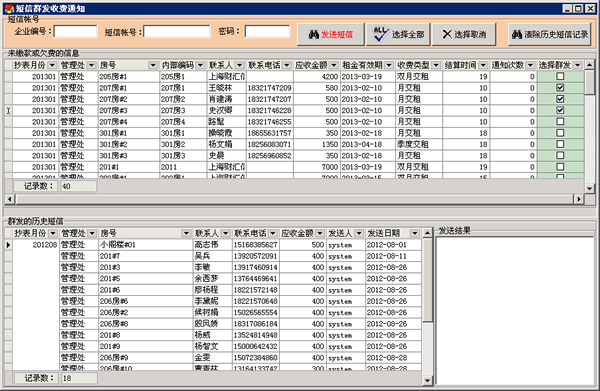Tick the checkbox for row 301房#2
This screenshot has height=391, width=600.
pos(560,144)
